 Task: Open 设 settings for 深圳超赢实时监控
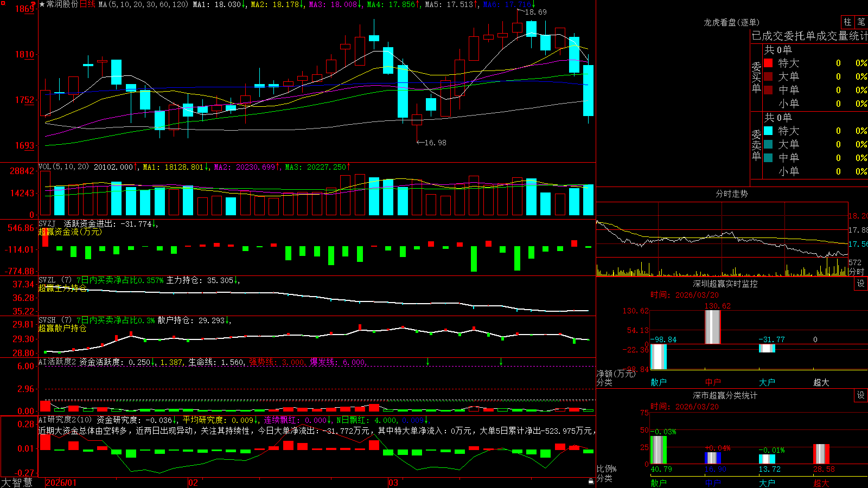coord(861,284)
